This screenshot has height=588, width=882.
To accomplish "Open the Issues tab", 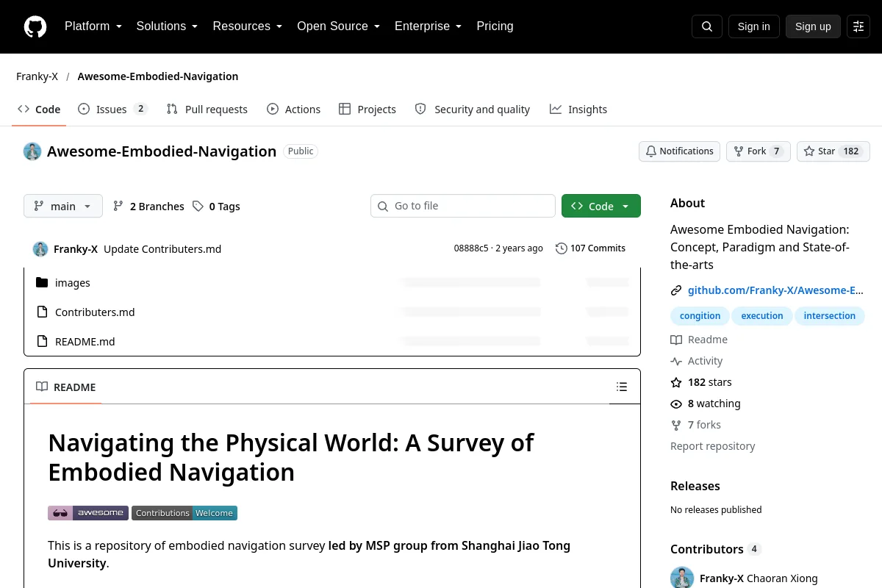I will 112,110.
